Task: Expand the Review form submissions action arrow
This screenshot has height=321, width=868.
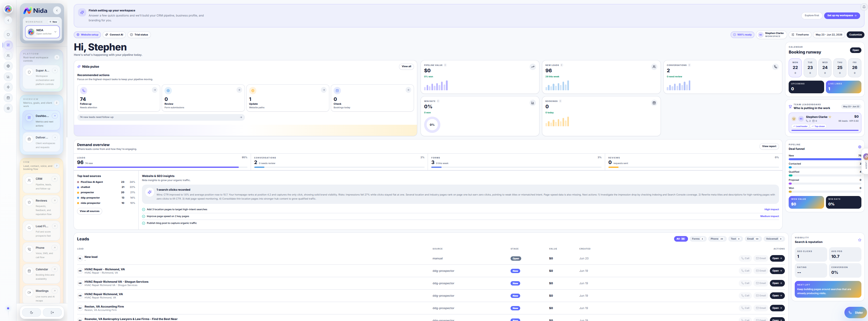Action: 239,90
